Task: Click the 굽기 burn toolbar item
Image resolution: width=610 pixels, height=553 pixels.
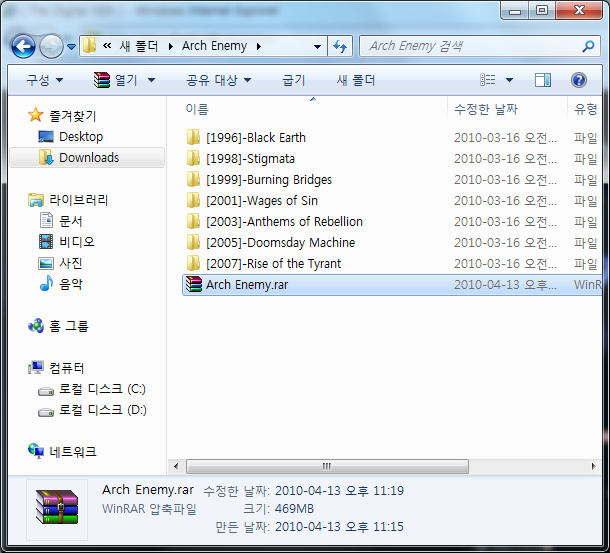Action: [293, 80]
